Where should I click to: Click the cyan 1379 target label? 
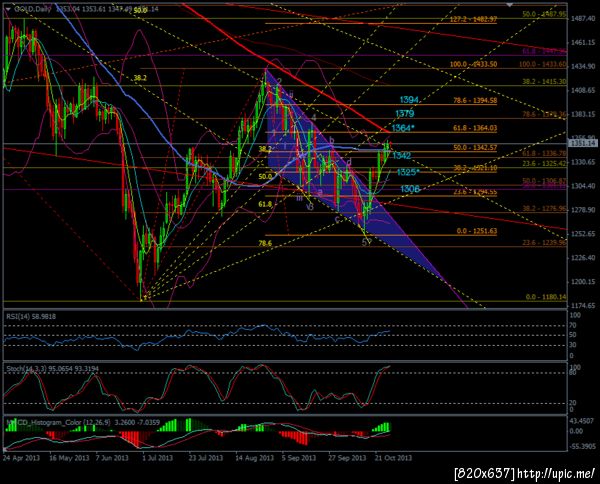[404, 114]
